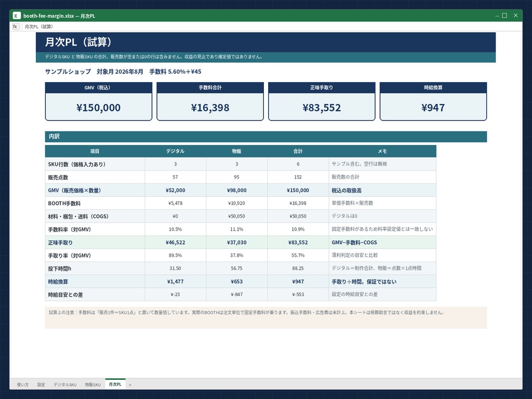Image resolution: width=532 pixels, height=399 pixels.
Task: Select 時給換算 digital cell ¥1,477
Action: (176, 282)
